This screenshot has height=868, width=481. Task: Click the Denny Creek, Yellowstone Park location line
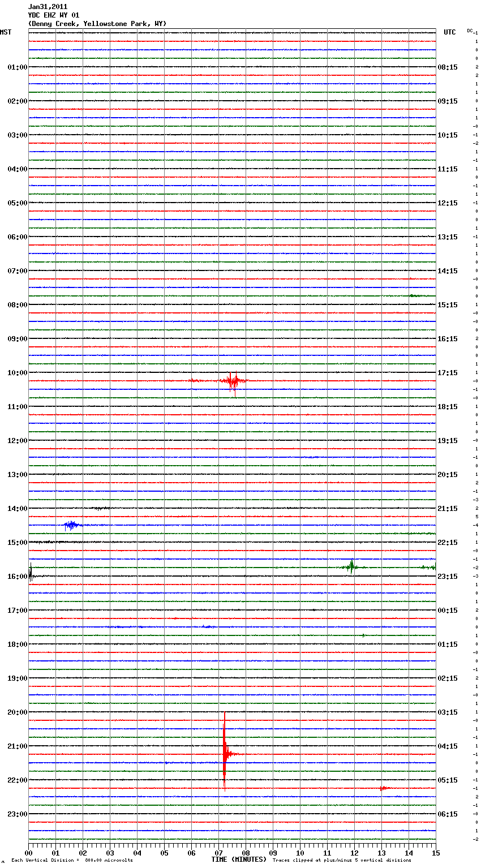click(97, 24)
